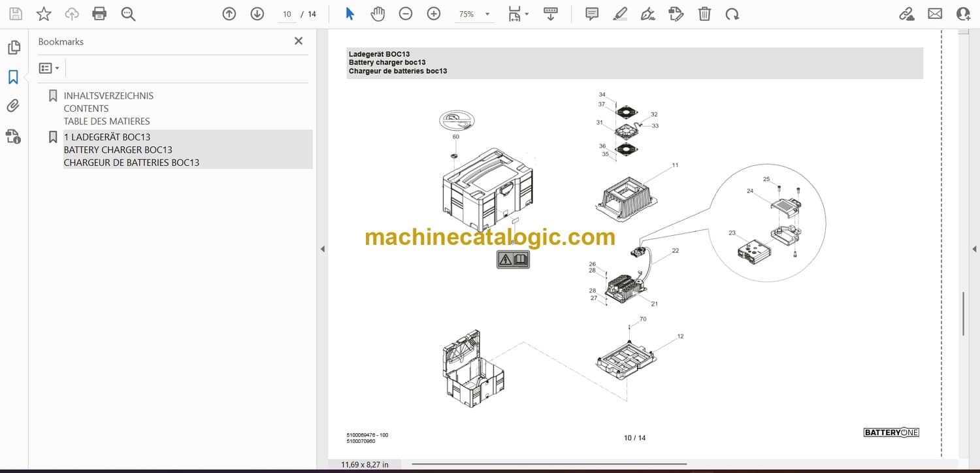Click the page number input field
The width and height of the screenshot is (980, 473).
tap(287, 14)
